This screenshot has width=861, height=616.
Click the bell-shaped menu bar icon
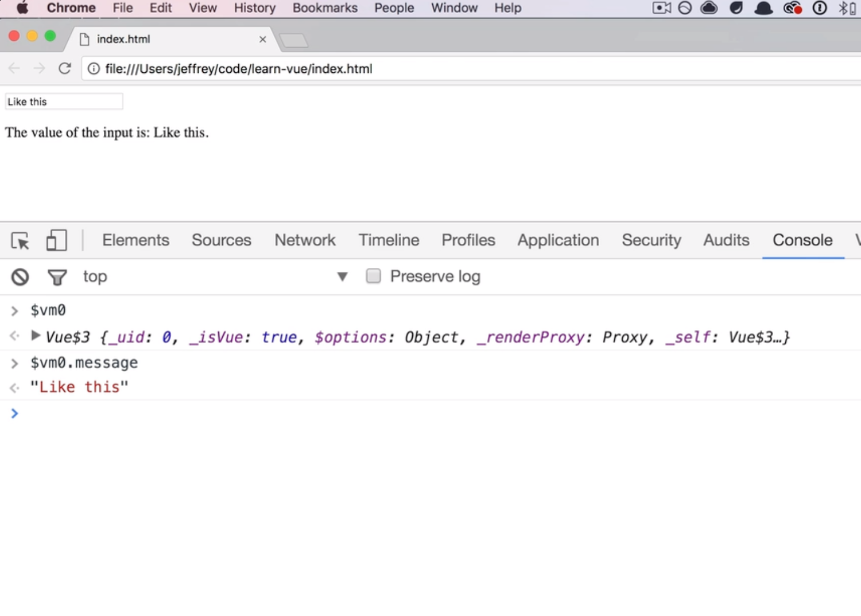click(x=763, y=8)
